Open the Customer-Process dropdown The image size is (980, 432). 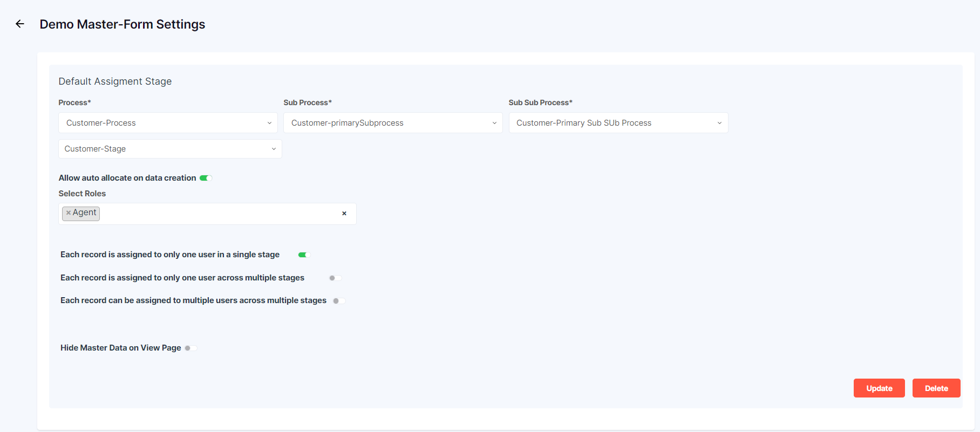tap(168, 123)
